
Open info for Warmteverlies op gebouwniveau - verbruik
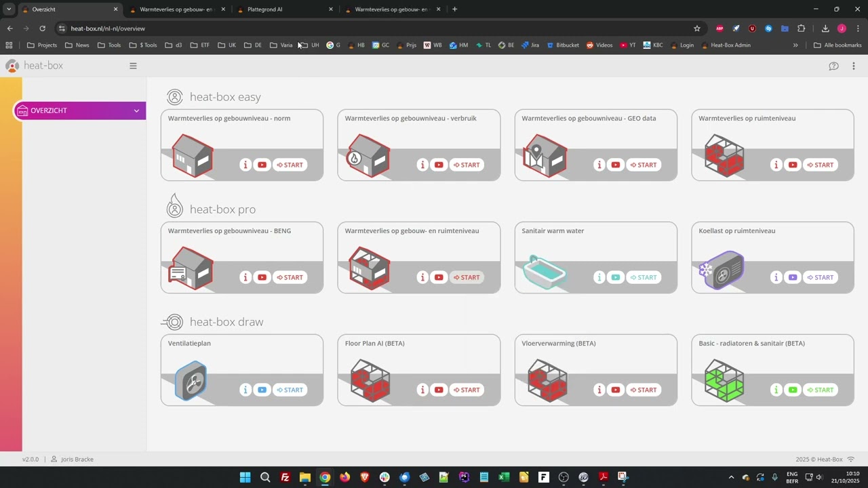click(422, 165)
